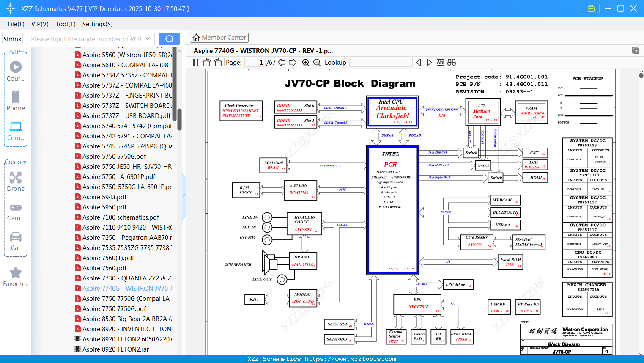Find previous lookup result
The height and width of the screenshot is (363, 644).
click(418, 63)
